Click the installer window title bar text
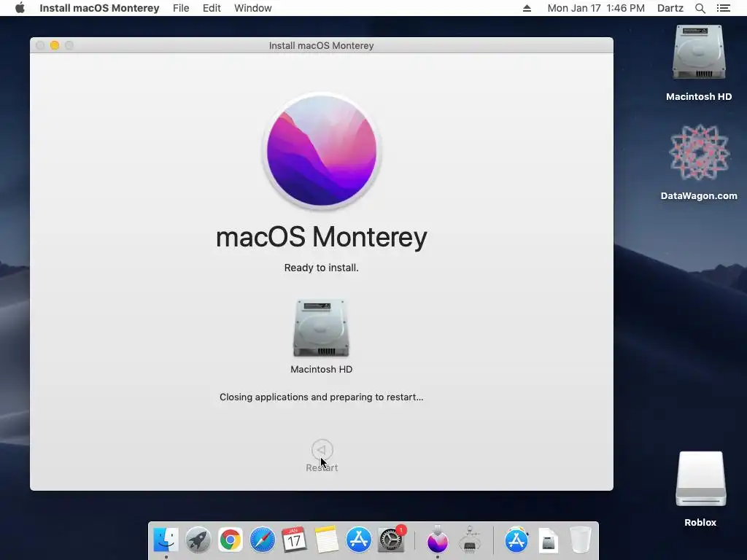This screenshot has width=747, height=560. pyautogui.click(x=321, y=46)
